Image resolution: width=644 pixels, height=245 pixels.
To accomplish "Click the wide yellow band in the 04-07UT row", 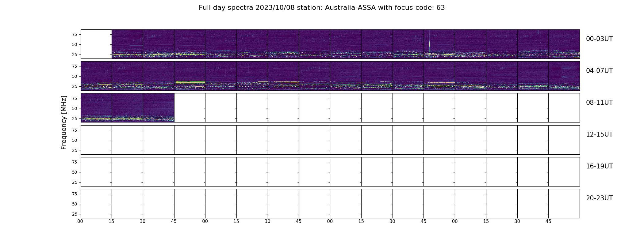I will [x=190, y=82].
